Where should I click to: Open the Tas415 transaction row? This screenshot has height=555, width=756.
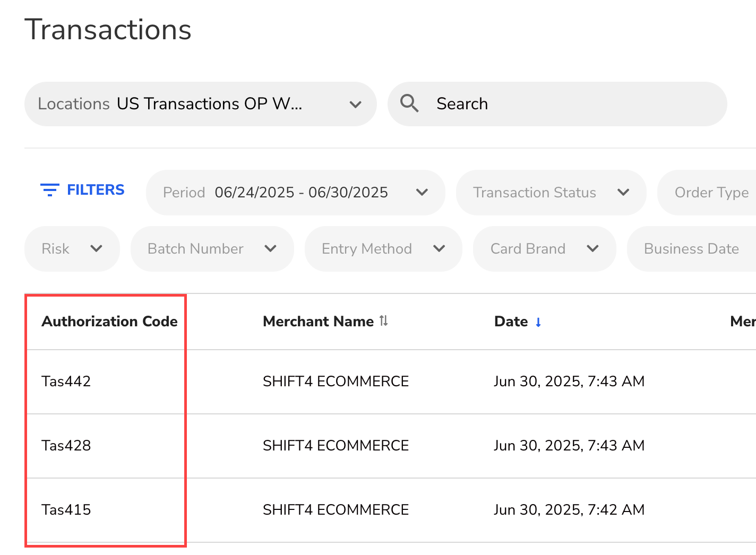click(x=66, y=510)
